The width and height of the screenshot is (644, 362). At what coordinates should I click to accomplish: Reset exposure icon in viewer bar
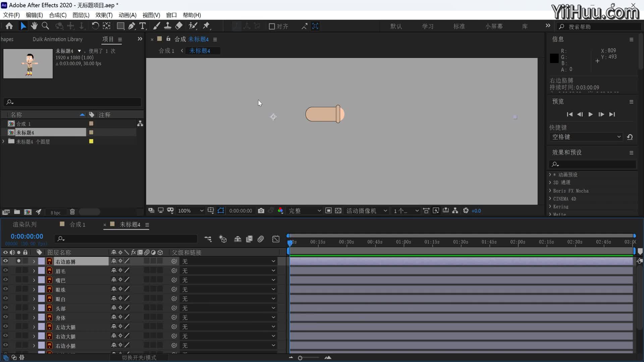tap(466, 210)
